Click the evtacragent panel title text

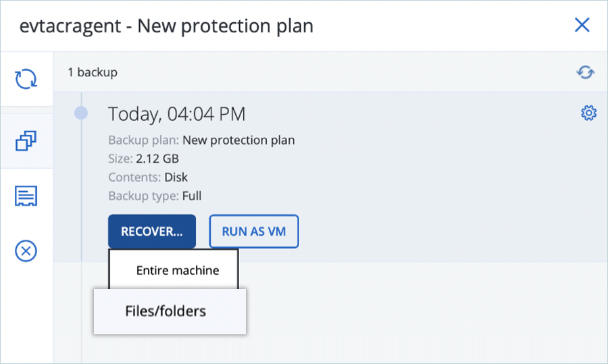[x=166, y=26]
